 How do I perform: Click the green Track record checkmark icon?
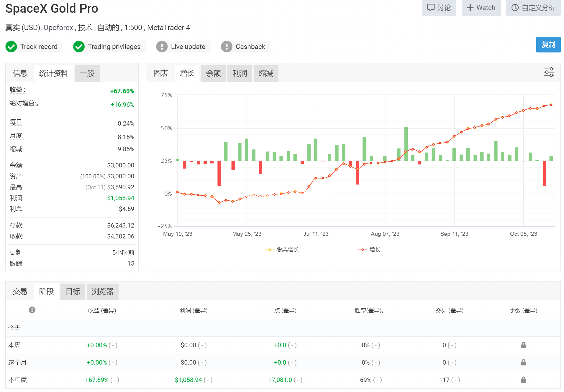[x=11, y=47]
